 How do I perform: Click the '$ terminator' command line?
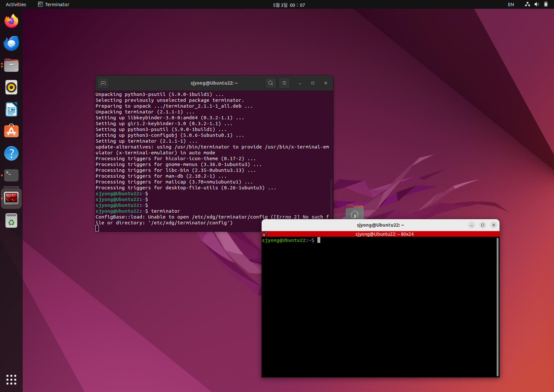tap(138, 211)
